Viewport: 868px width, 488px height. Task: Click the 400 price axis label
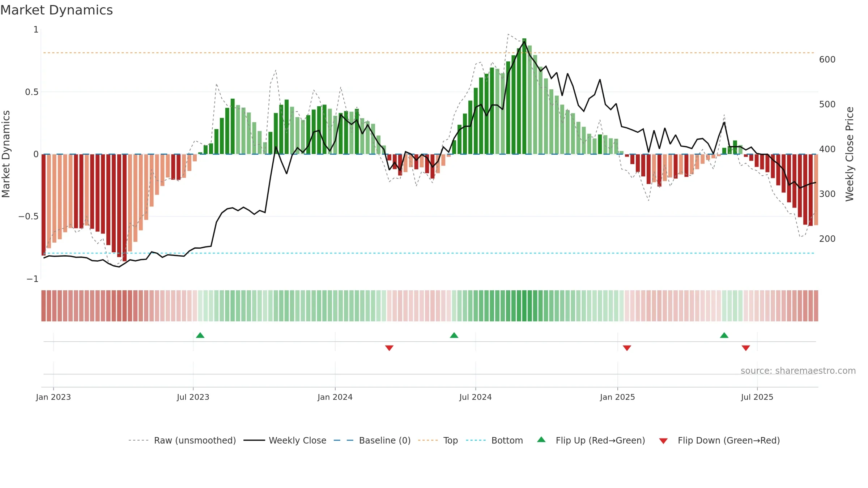827,149
